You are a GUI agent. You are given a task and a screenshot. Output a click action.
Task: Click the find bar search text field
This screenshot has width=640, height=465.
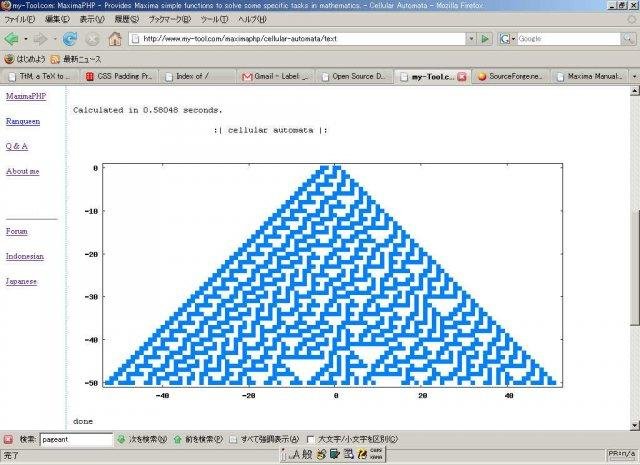click(76, 439)
